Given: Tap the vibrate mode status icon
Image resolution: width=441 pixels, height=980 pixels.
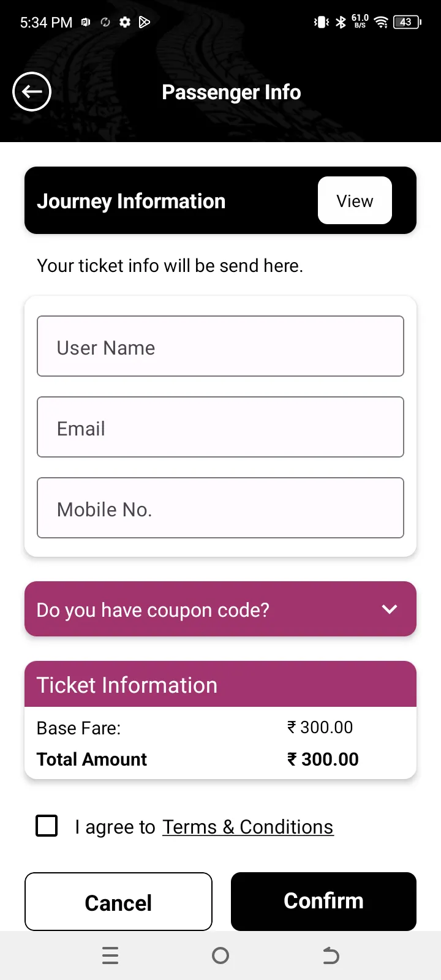Looking at the screenshot, I should (321, 22).
